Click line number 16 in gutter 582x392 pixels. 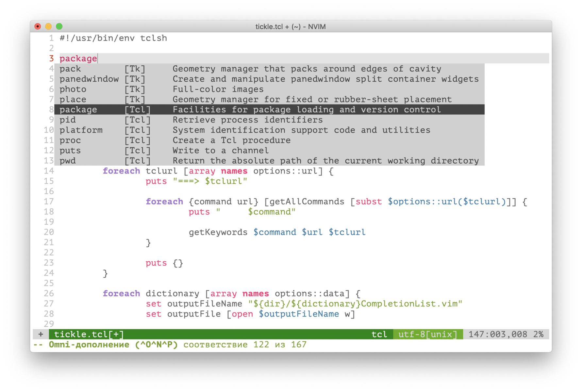pyautogui.click(x=49, y=191)
